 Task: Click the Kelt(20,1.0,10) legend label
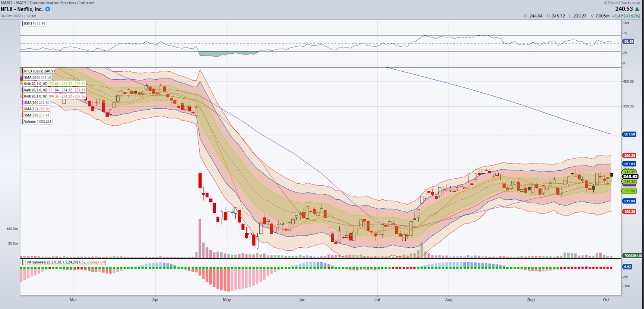(55, 84)
